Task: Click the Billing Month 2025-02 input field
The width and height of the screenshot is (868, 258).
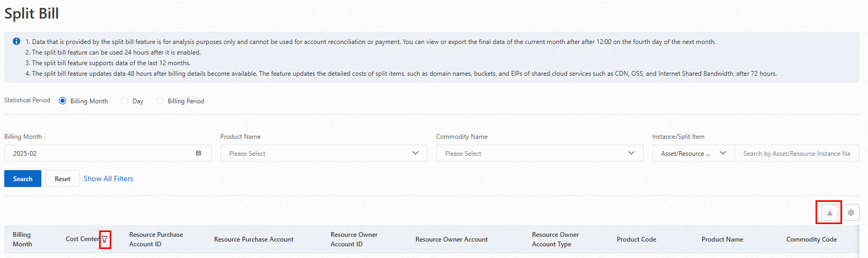Action: coord(108,153)
